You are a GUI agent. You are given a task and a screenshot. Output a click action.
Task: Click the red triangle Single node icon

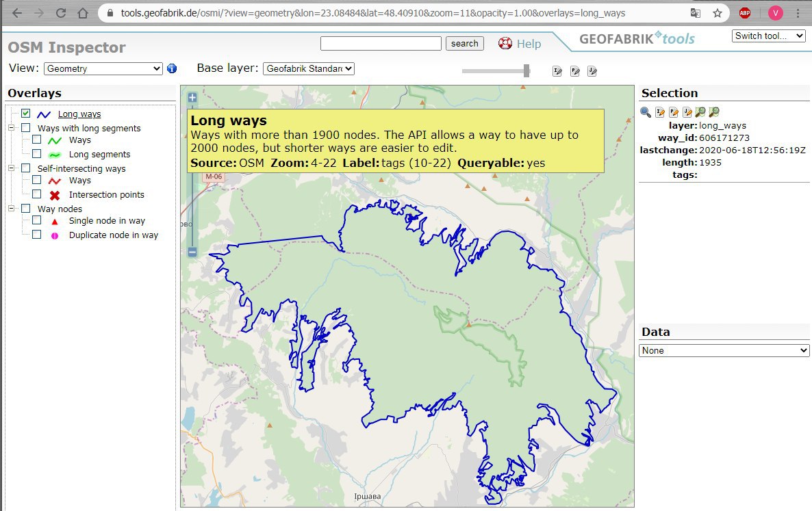click(x=55, y=222)
